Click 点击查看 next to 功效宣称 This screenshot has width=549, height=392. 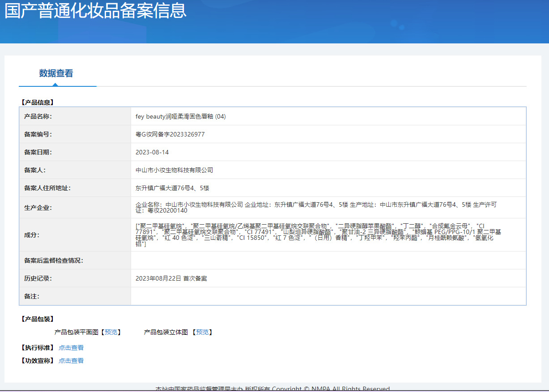tap(71, 360)
